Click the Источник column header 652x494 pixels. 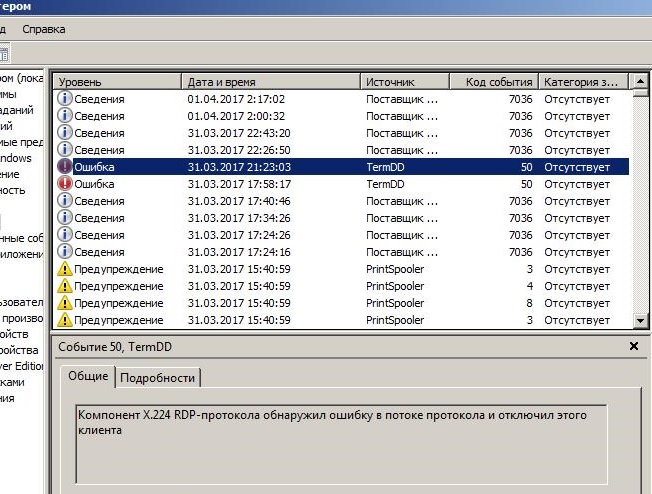point(405,82)
